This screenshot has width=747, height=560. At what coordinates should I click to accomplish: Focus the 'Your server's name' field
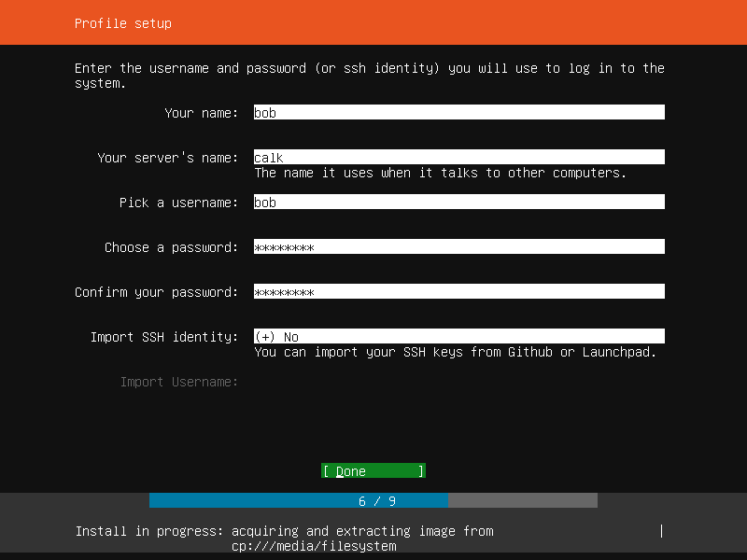click(x=458, y=157)
